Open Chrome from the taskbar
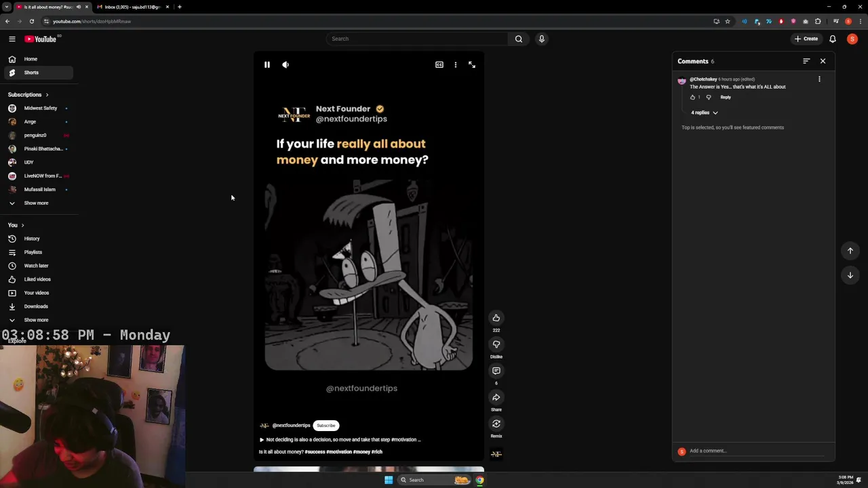This screenshot has width=868, height=488. click(479, 480)
